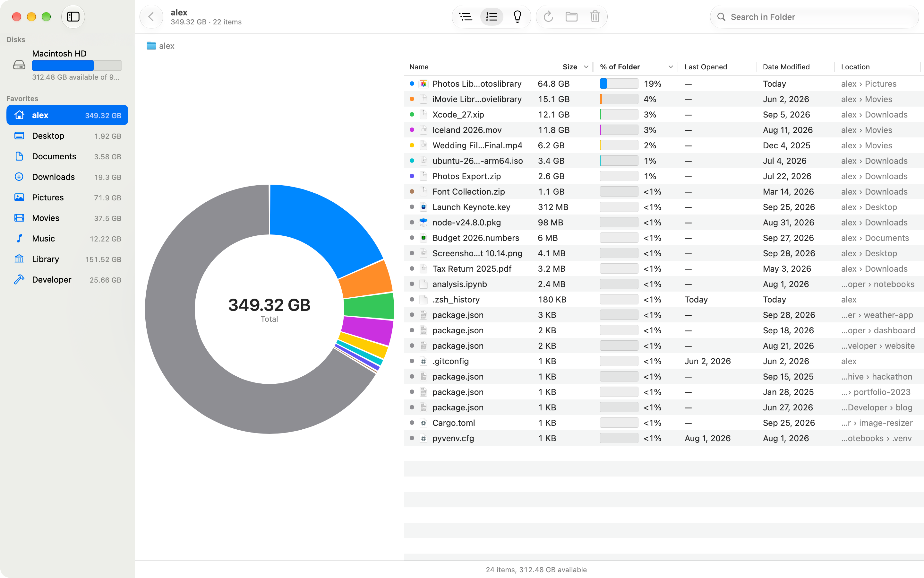Select the Launch Keynote.key row
The width and height of the screenshot is (924, 578).
point(663,207)
